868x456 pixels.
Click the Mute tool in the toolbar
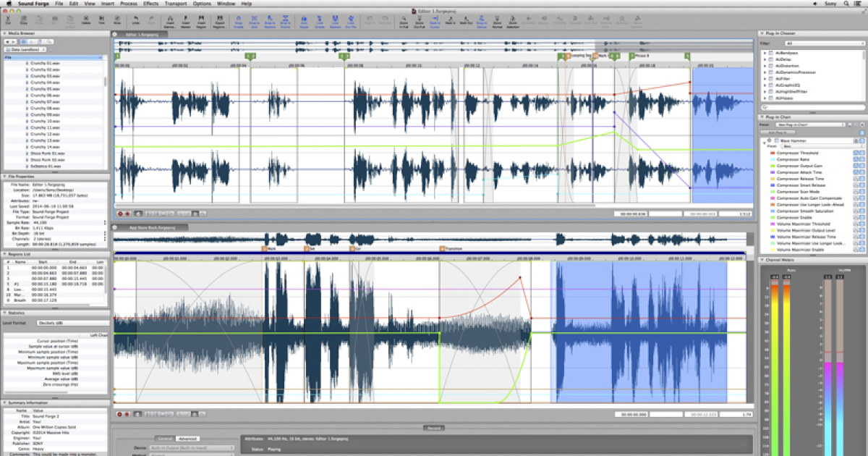pyautogui.click(x=117, y=20)
